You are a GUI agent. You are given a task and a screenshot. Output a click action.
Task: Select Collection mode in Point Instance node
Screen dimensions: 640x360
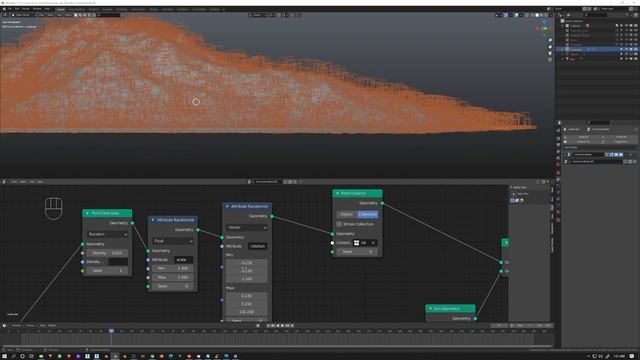point(367,214)
